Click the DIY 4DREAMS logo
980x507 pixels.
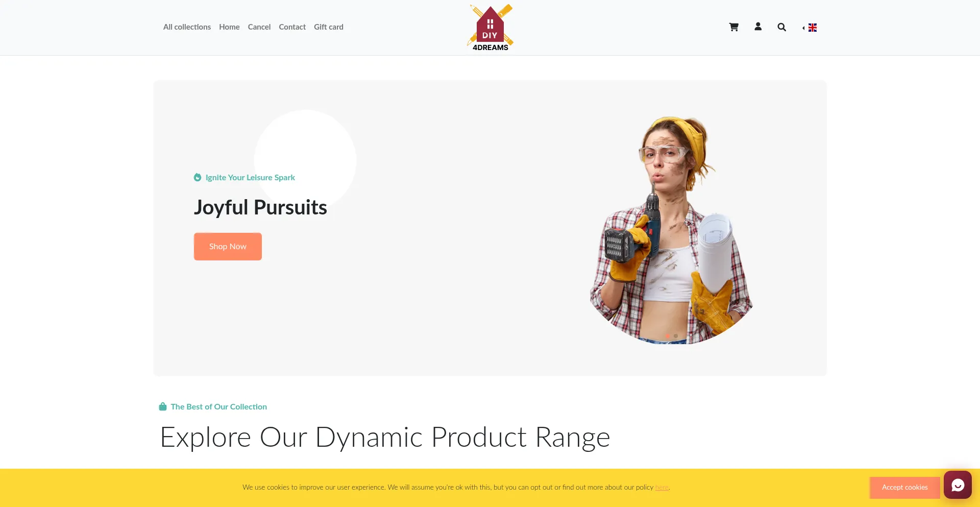point(490,28)
